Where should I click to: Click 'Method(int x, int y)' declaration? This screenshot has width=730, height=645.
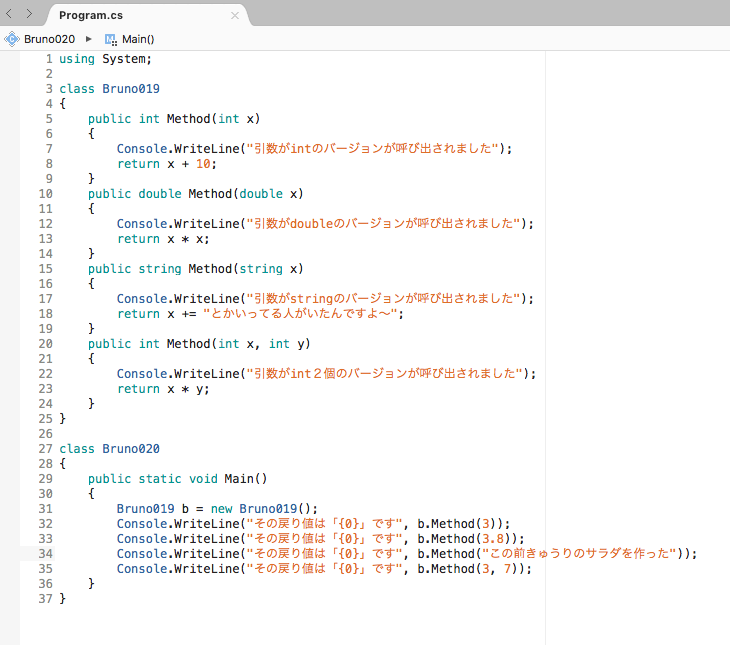pyautogui.click(x=238, y=344)
